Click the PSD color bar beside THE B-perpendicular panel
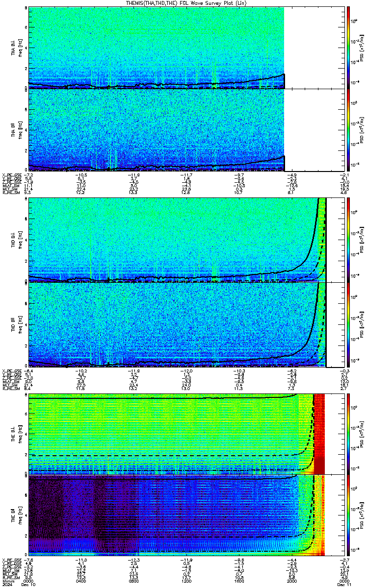 [348, 433]
